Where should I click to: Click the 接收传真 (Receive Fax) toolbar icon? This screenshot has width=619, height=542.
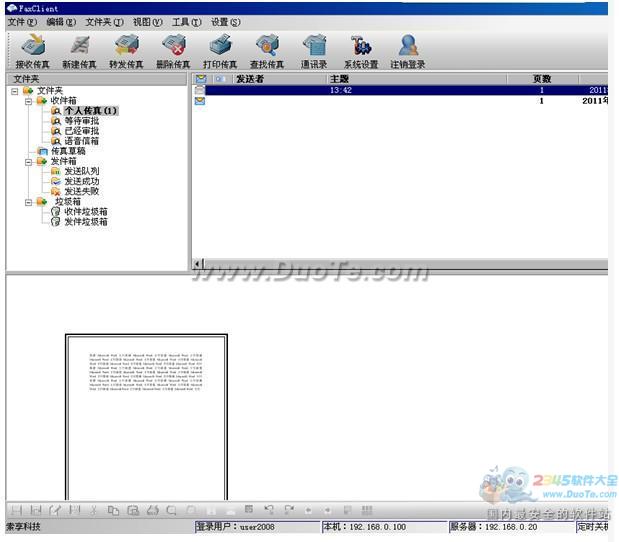click(x=33, y=50)
